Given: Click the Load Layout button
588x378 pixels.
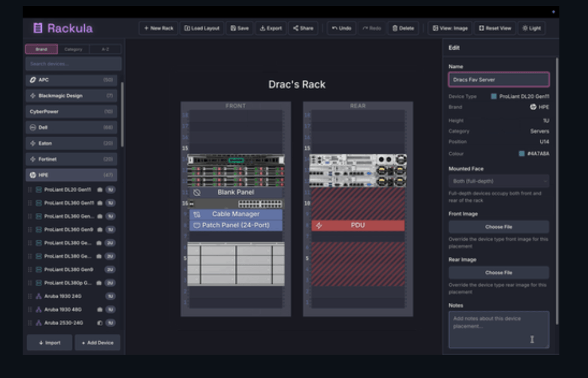Looking at the screenshot, I should click(202, 28).
